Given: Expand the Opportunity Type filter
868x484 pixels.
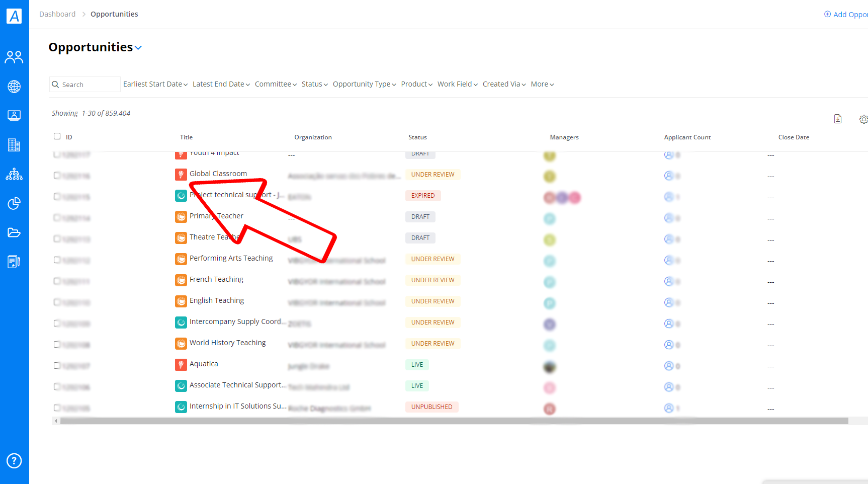Looking at the screenshot, I should 365,84.
